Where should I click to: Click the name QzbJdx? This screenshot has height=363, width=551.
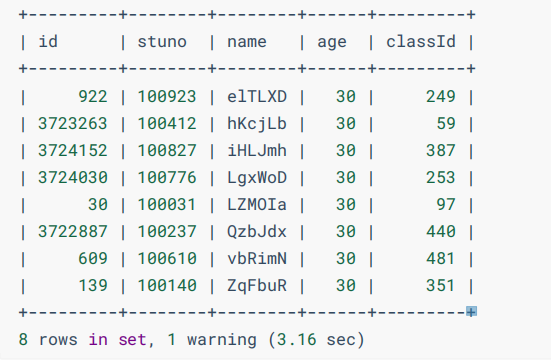click(257, 231)
